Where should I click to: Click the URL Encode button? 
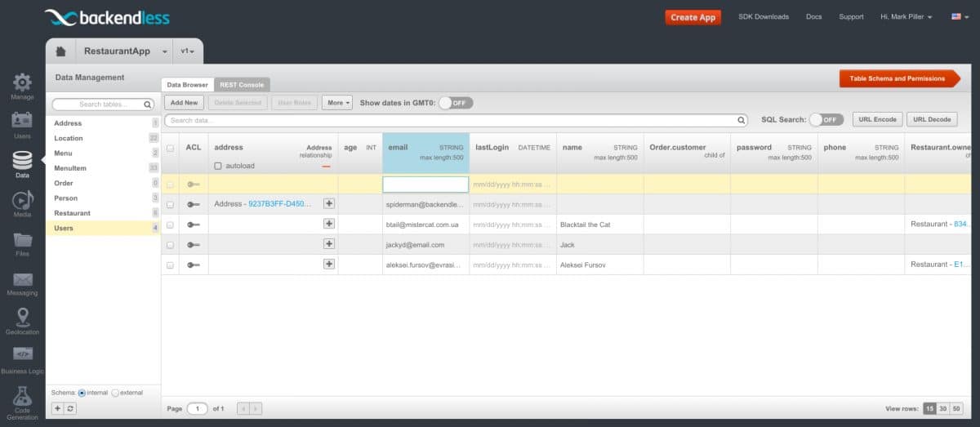click(877, 119)
